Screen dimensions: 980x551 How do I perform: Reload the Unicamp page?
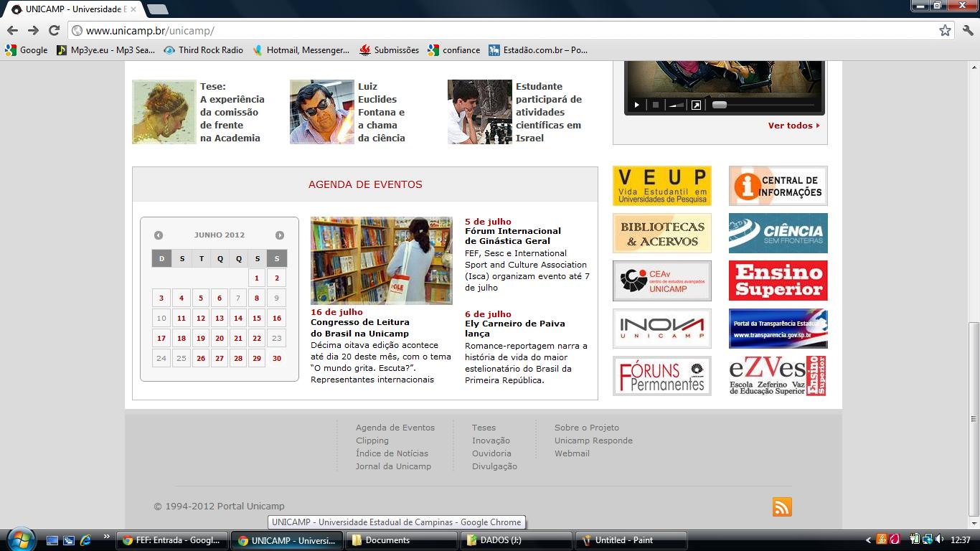(54, 30)
